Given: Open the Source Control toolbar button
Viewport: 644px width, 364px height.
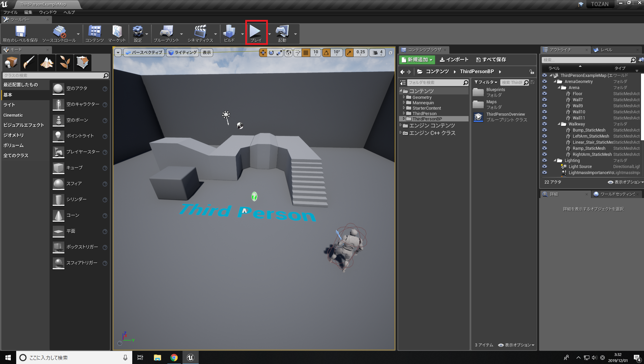Looking at the screenshot, I should (59, 34).
